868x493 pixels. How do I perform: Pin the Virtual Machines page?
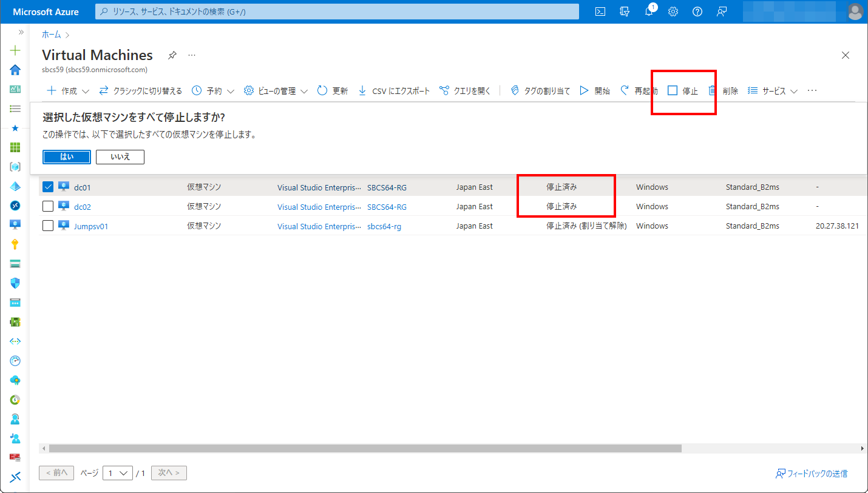click(172, 55)
